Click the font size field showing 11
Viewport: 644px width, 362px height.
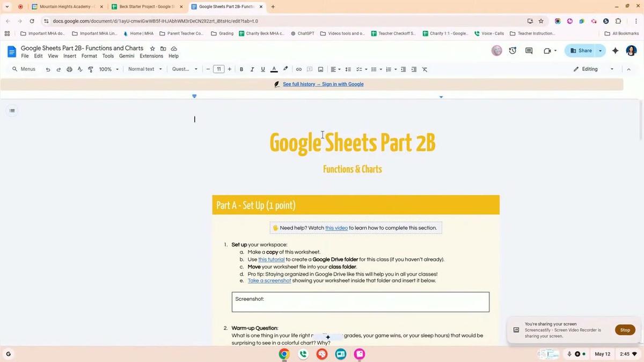coord(218,69)
